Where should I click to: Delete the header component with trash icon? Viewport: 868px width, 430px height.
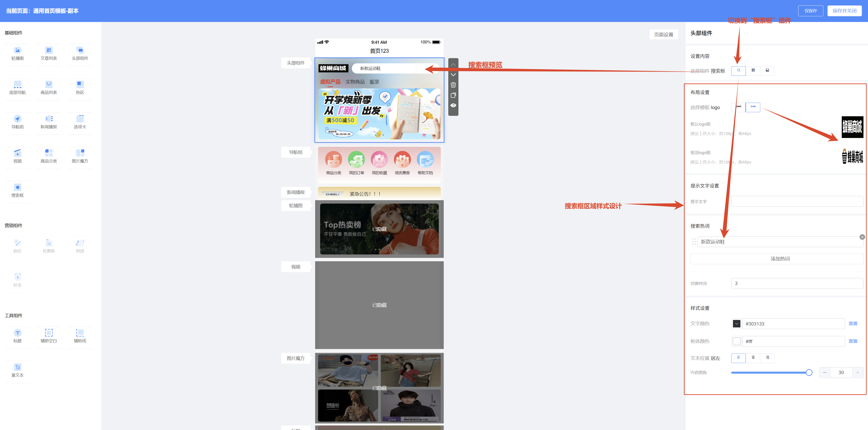[x=453, y=85]
